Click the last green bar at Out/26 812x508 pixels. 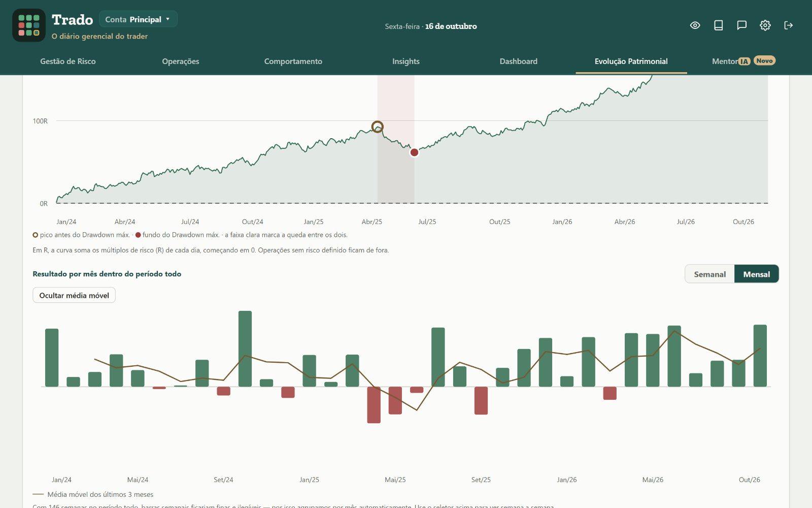760,356
